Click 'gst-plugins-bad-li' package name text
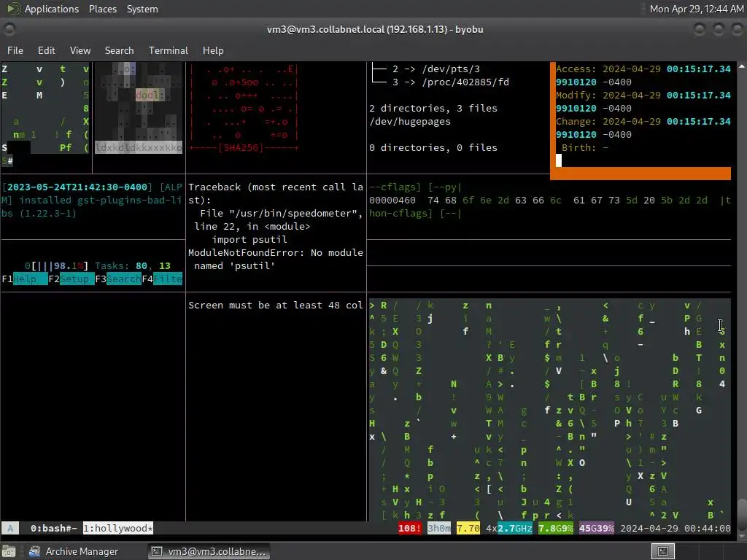This screenshot has height=560, width=747. click(130, 200)
